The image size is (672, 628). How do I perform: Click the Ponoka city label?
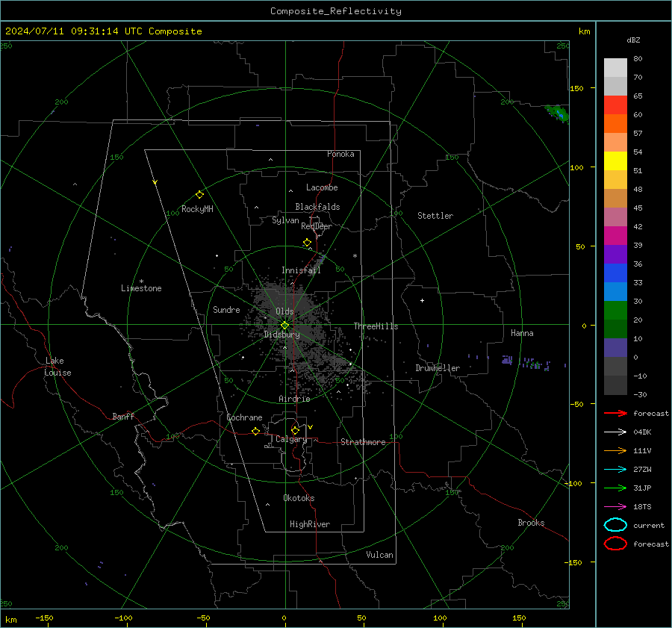(340, 154)
